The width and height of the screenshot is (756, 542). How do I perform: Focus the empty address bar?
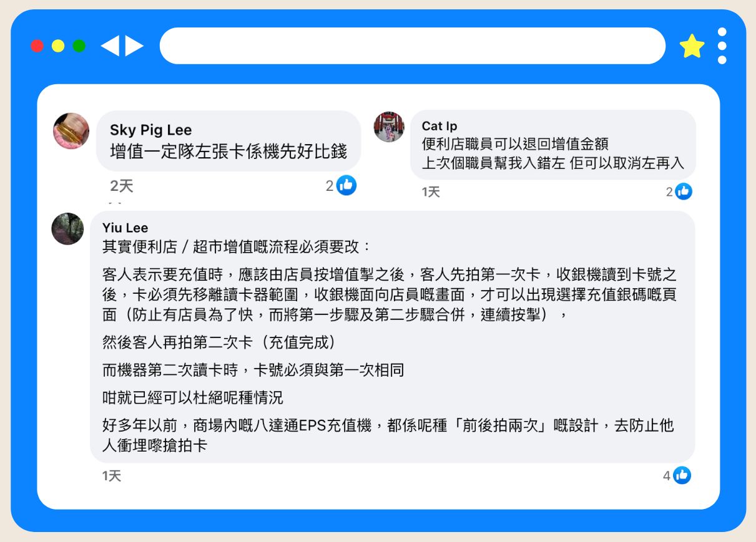[413, 46]
